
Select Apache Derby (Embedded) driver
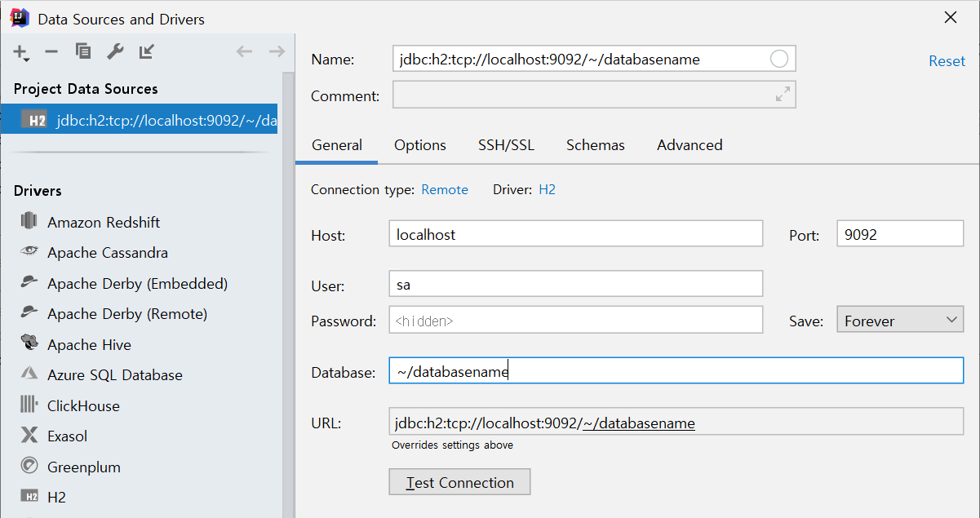tap(137, 283)
